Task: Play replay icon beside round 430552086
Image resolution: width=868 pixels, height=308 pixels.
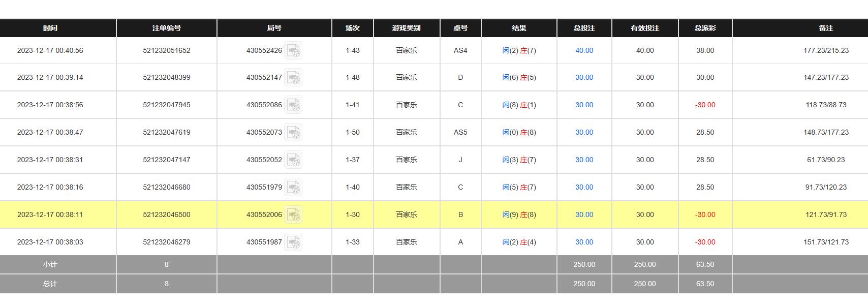Action: [x=293, y=105]
